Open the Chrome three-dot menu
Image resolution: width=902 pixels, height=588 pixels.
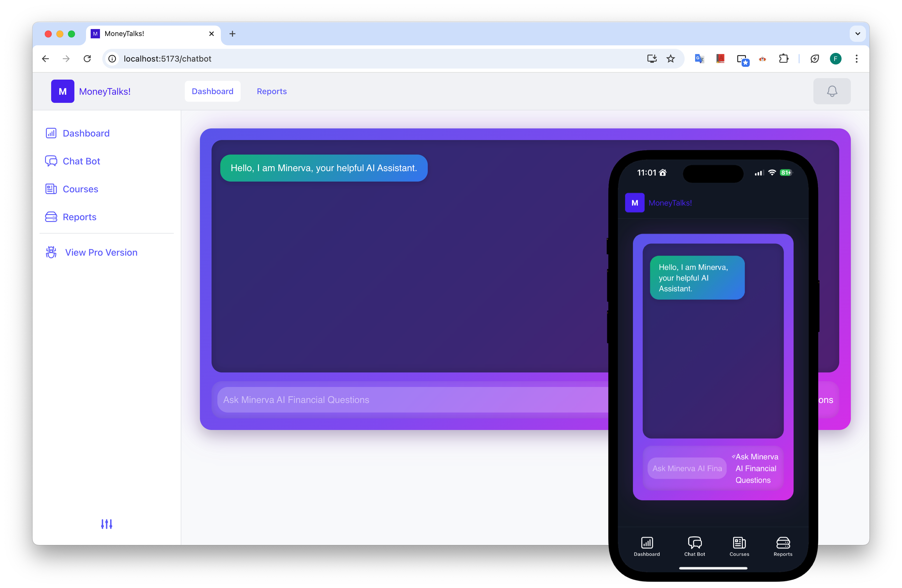[856, 59]
